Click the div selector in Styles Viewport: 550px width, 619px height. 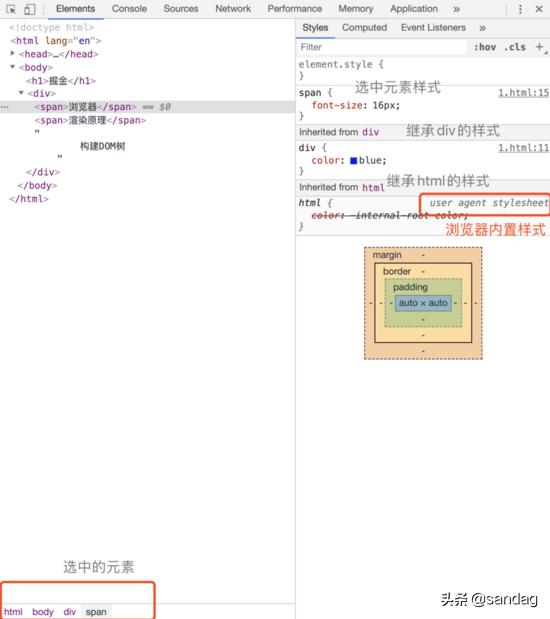coord(307,148)
